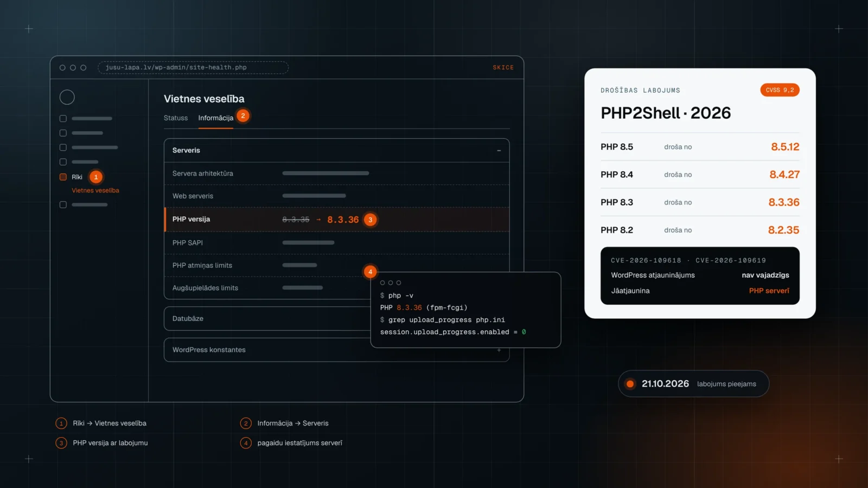Click the 21.10.2026 date in the pill
868x488 pixels.
coord(665,384)
